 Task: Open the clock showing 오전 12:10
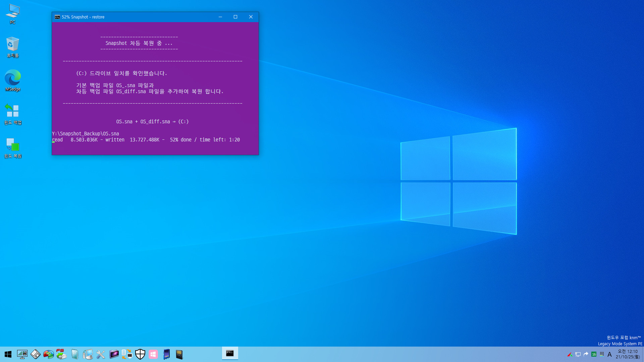628,351
